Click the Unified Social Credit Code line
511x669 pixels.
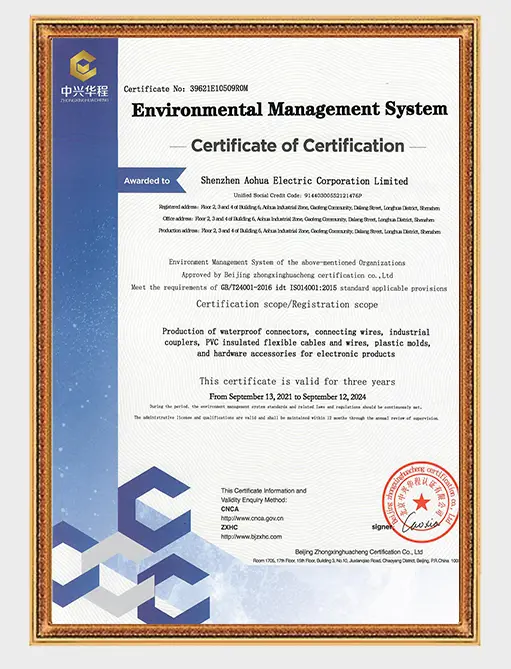click(298, 195)
